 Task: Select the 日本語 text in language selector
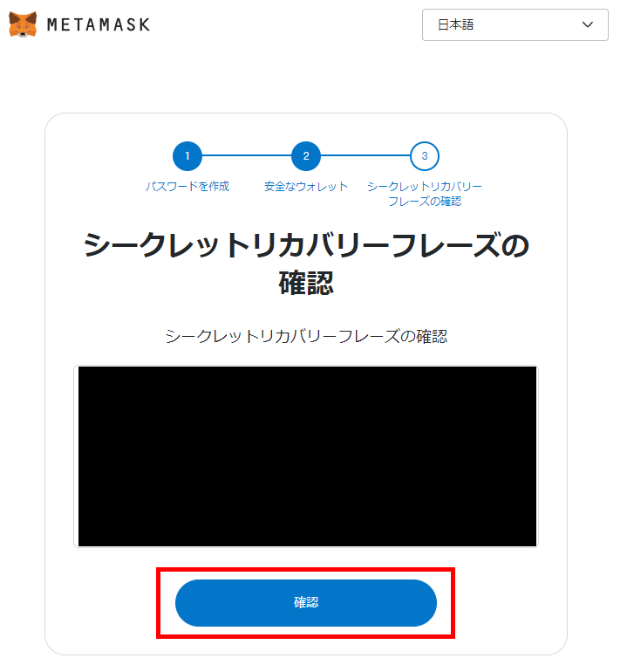(x=455, y=24)
